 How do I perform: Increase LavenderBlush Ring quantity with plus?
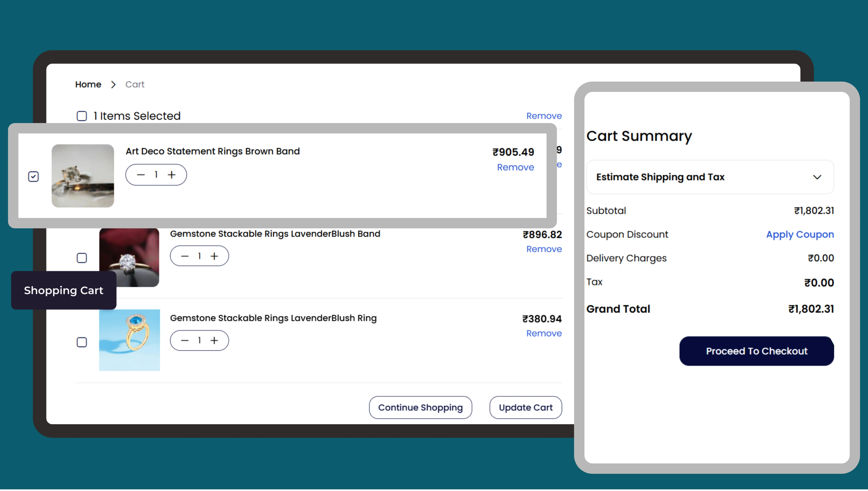(x=214, y=341)
